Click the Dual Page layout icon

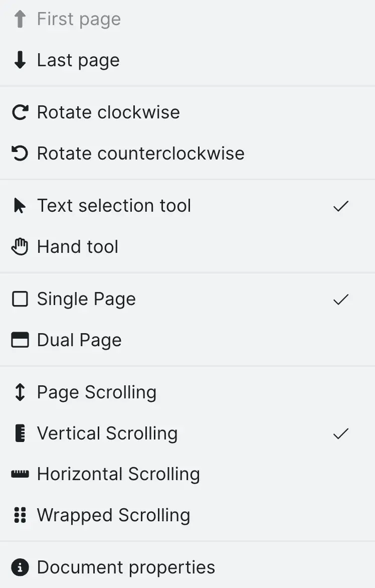(x=20, y=340)
